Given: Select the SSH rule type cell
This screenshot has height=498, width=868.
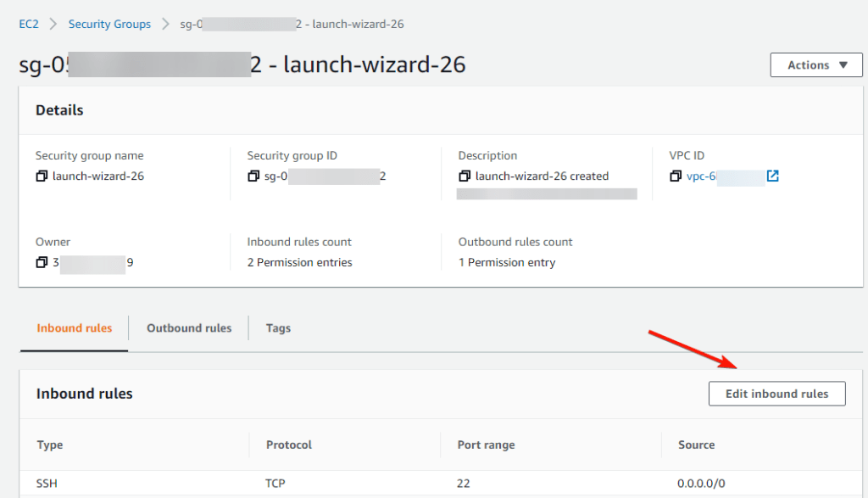Looking at the screenshot, I should pyautogui.click(x=47, y=484).
